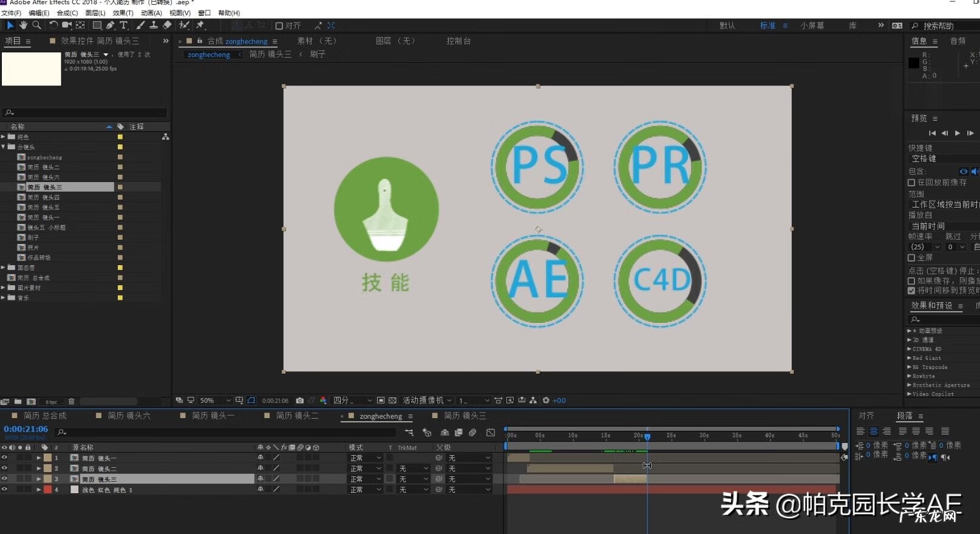980x534 pixels.
Task: Select the 小屏幕 workspace
Action: point(812,25)
